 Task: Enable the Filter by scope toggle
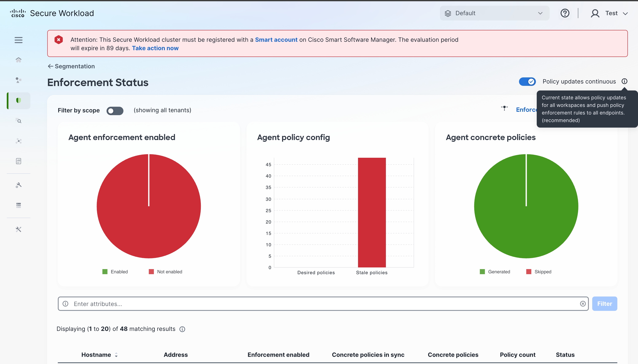[115, 111]
